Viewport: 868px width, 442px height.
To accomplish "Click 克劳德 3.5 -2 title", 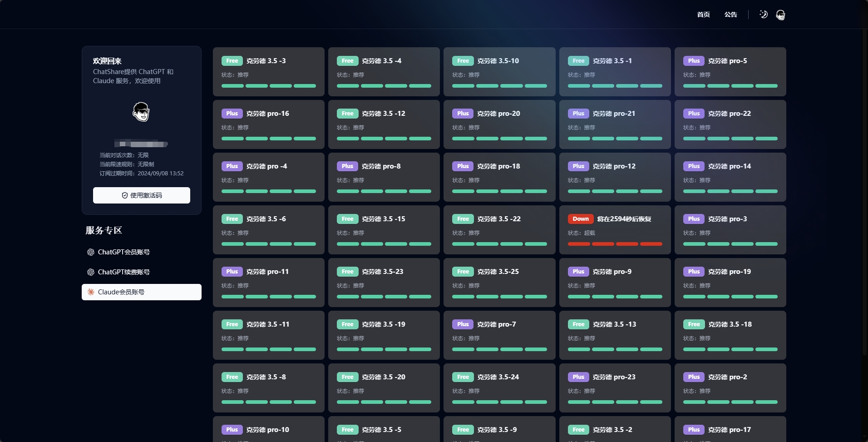I will click(612, 430).
